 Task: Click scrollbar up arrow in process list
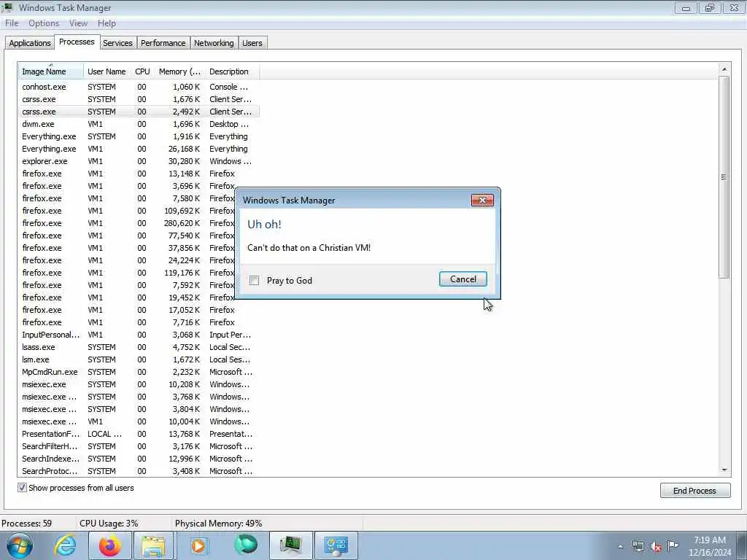pos(724,69)
